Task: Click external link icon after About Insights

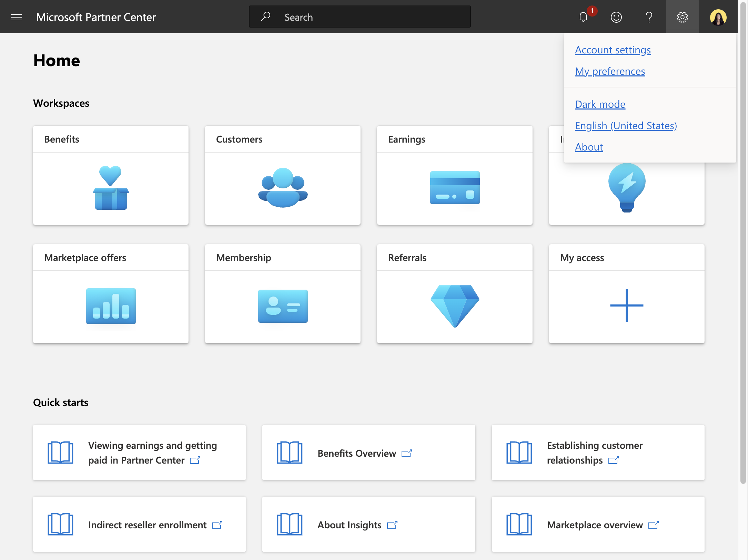Action: point(392,525)
